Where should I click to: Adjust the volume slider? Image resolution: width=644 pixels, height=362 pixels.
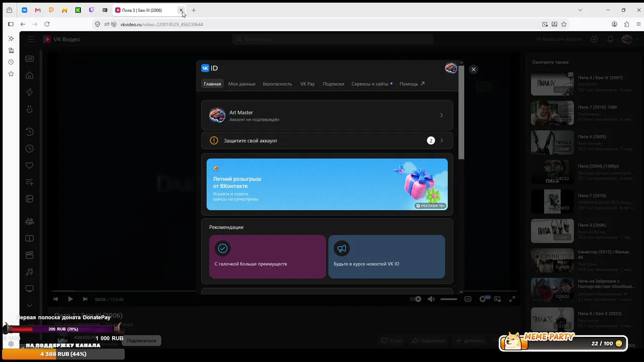point(449,299)
